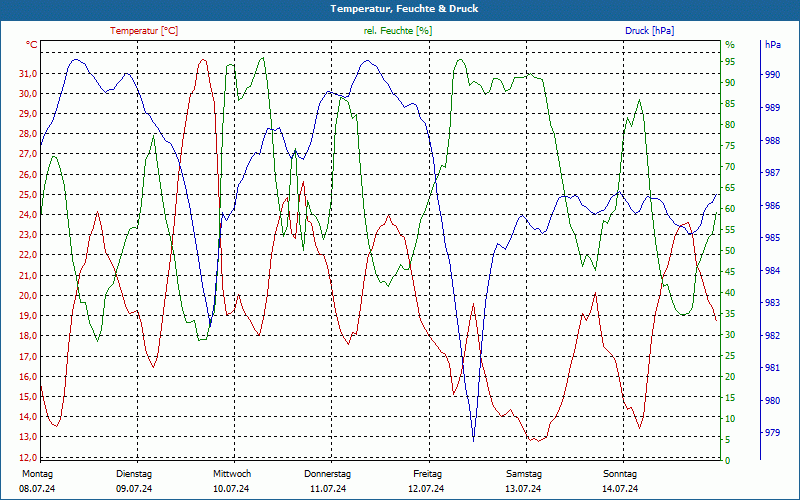Click the date '14.07.24'

[x=620, y=489]
